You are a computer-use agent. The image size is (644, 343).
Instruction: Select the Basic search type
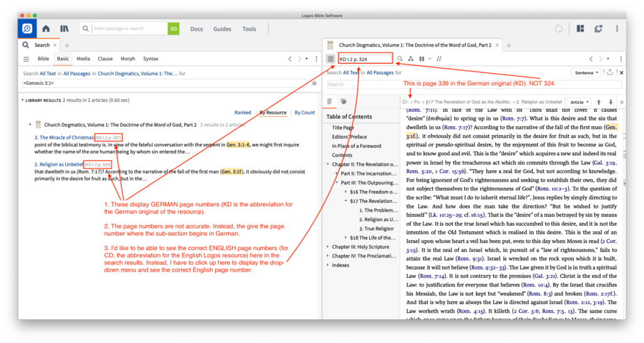(63, 58)
